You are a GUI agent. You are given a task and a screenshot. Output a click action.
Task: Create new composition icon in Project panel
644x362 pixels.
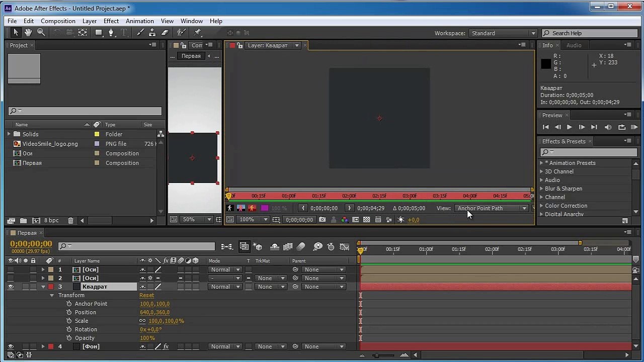[x=36, y=220]
